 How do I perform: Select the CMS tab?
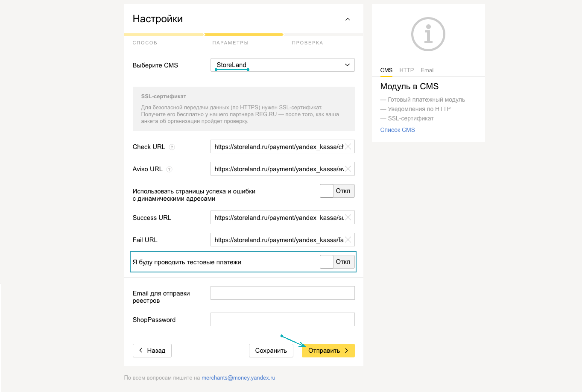point(386,70)
